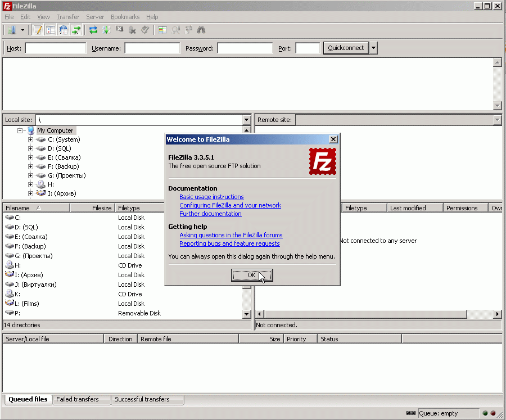Click the K: CD drive icon
Image resolution: width=506 pixels, height=420 pixels.
pos(10,293)
